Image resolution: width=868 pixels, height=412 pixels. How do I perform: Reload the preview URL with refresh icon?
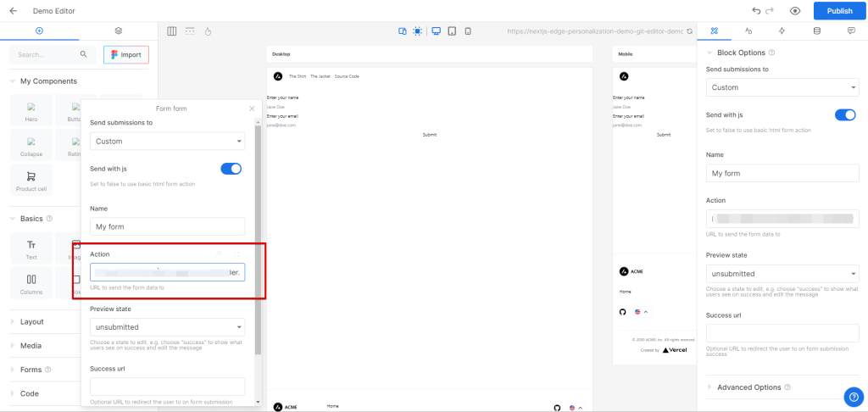point(689,31)
